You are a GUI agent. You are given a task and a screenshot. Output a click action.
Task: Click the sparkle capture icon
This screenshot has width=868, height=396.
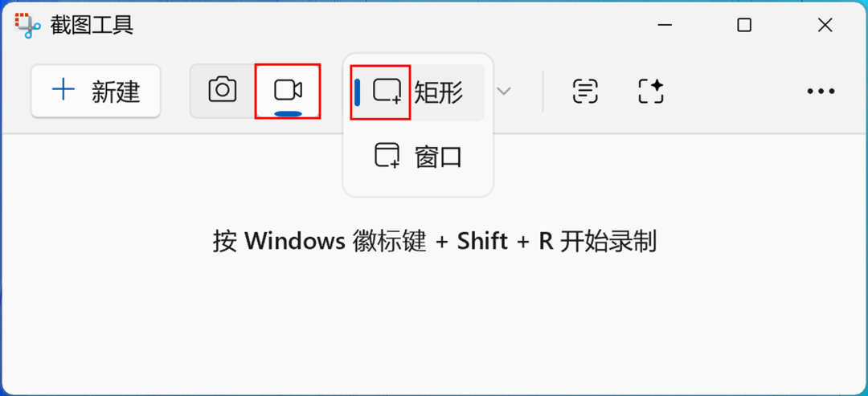650,92
